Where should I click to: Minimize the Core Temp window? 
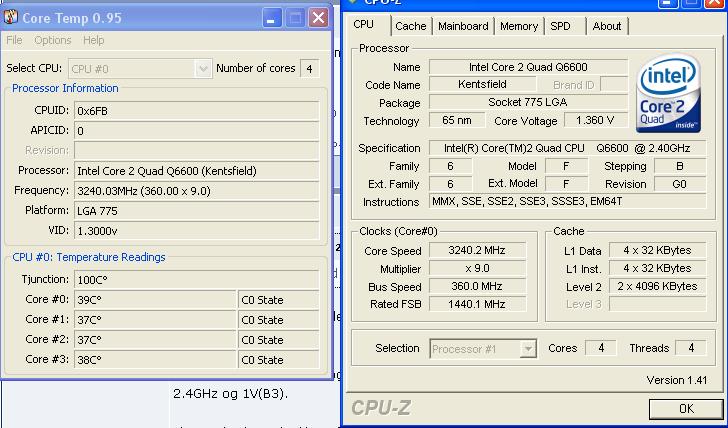pos(272,18)
